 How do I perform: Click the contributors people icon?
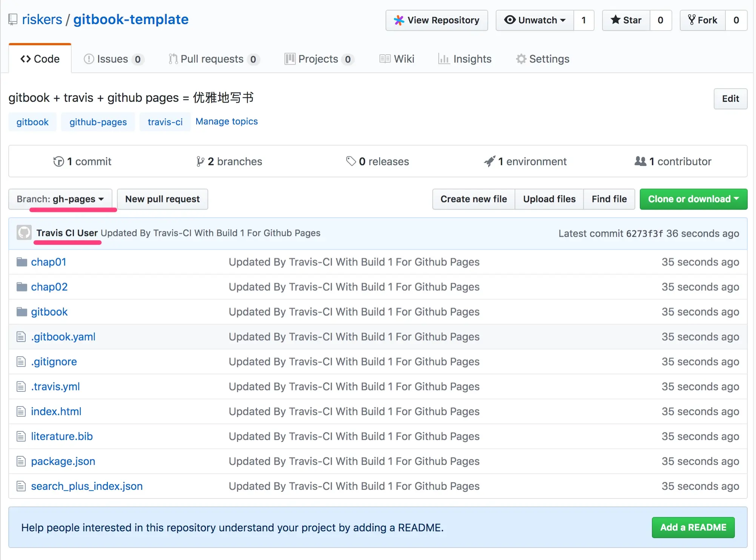click(x=640, y=161)
